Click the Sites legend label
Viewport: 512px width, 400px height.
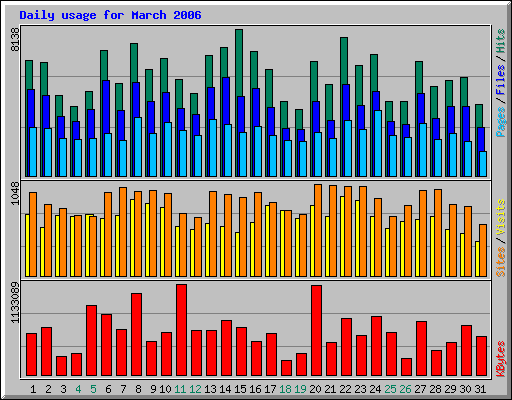pos(501,262)
